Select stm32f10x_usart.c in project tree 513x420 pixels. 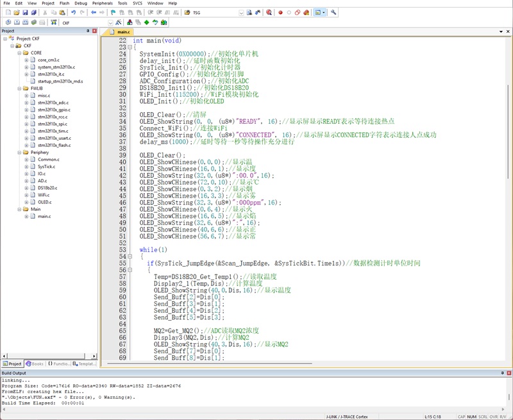click(55, 138)
